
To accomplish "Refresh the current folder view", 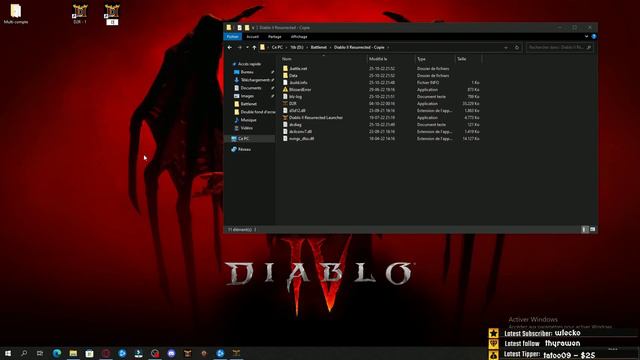I will coord(517,48).
